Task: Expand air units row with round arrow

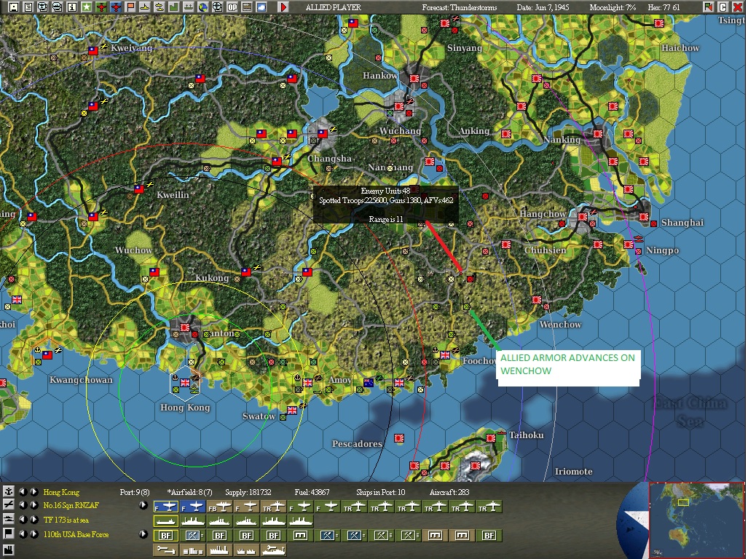Action: [x=143, y=505]
